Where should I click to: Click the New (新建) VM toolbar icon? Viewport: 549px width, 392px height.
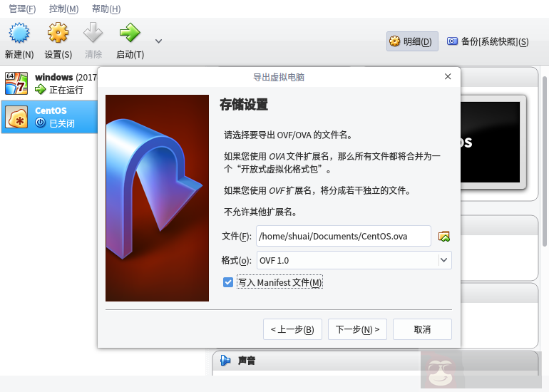click(x=19, y=33)
